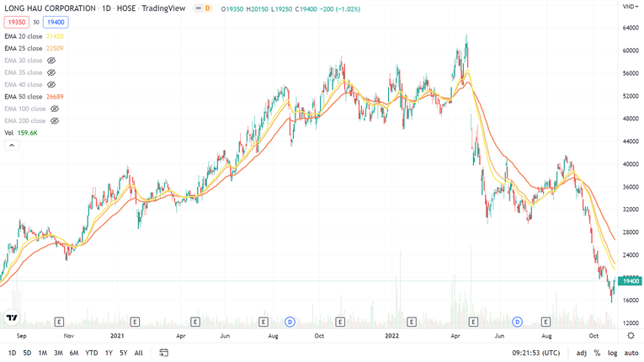Image resolution: width=644 pixels, height=362 pixels.
Task: Show the hidden EMA 200 indicator
Action: tap(55, 120)
